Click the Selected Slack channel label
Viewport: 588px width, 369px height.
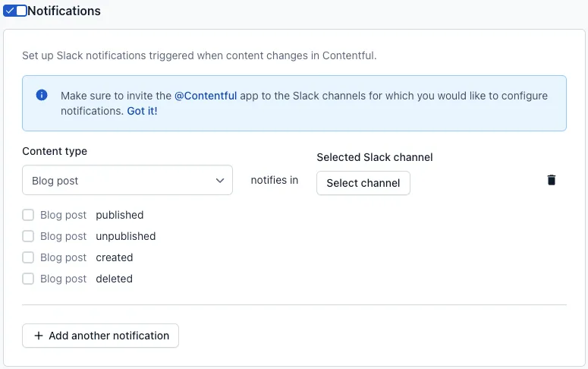(x=375, y=157)
